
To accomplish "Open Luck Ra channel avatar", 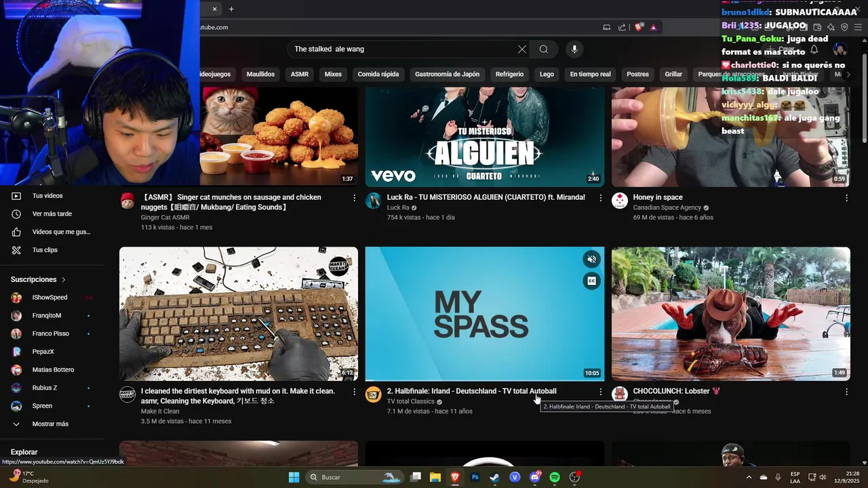I will point(374,200).
